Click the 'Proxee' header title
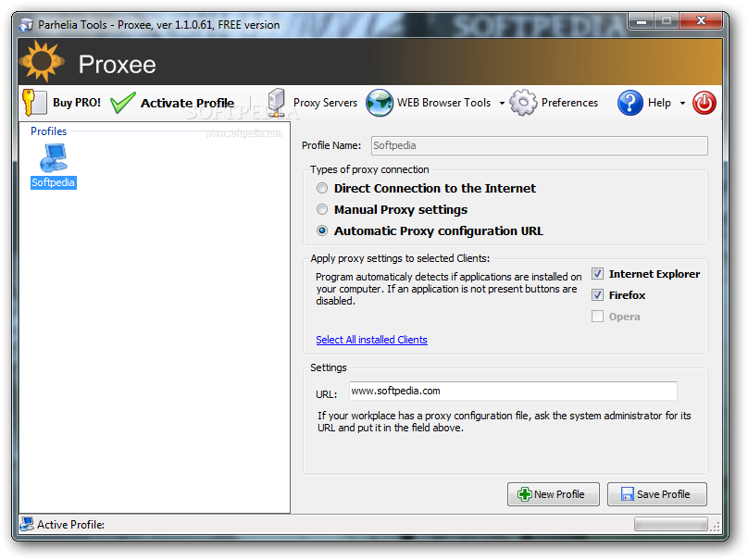 point(118,65)
